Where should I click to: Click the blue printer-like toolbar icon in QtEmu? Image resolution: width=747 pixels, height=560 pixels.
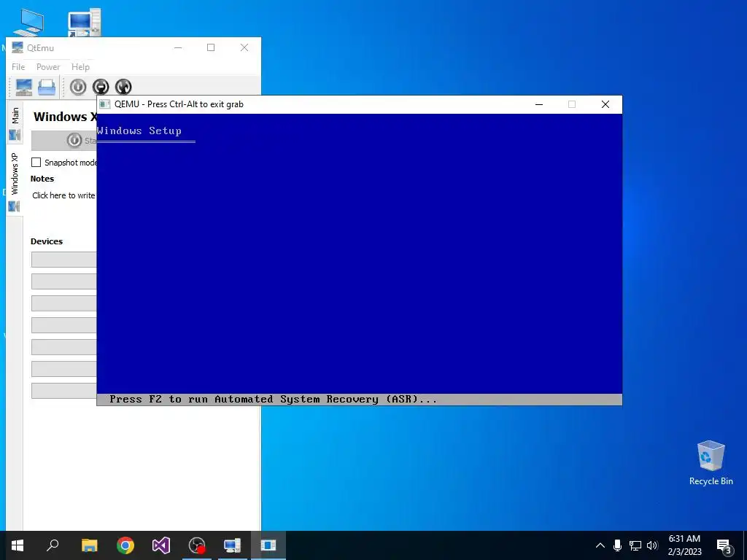tap(47, 87)
